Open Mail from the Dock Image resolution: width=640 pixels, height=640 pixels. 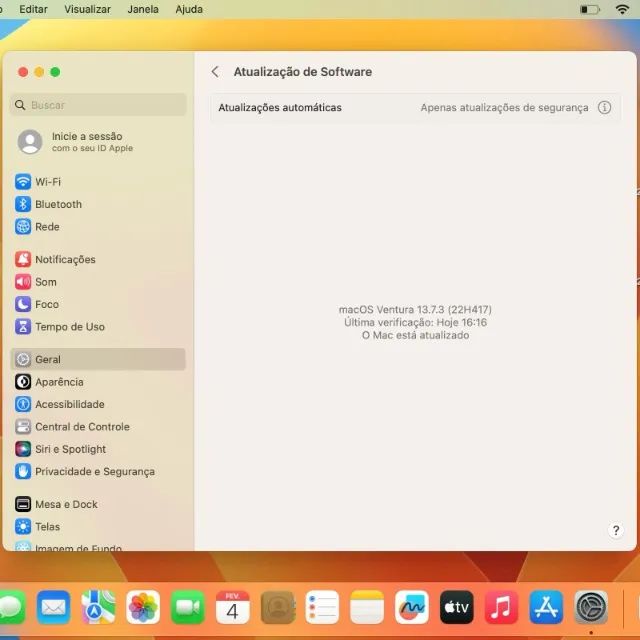(53, 607)
